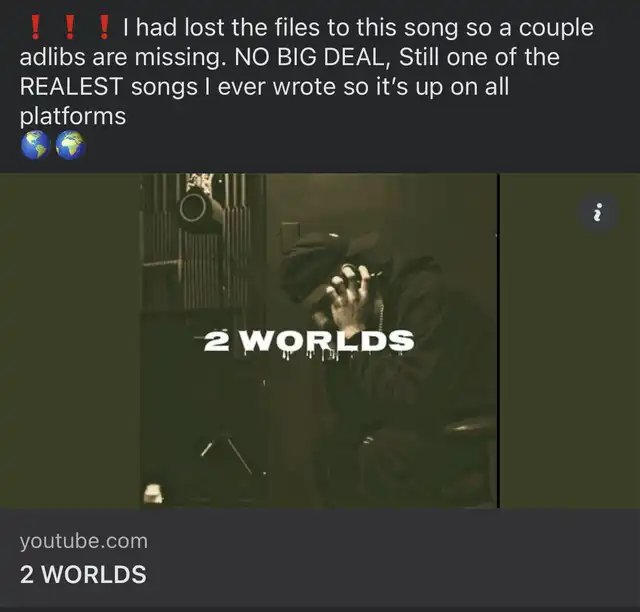This screenshot has width=640, height=612.
Task: Click the second red exclamation mark emoji
Action: (70, 27)
